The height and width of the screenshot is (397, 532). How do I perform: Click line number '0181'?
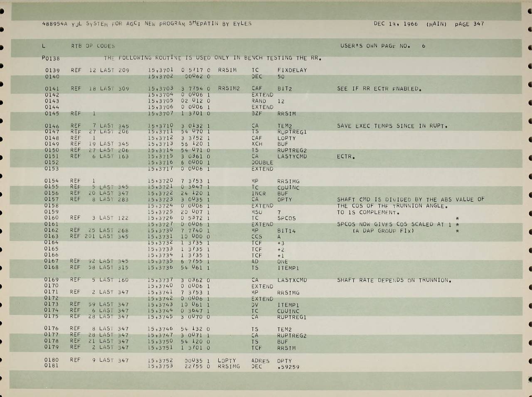coord(52,366)
